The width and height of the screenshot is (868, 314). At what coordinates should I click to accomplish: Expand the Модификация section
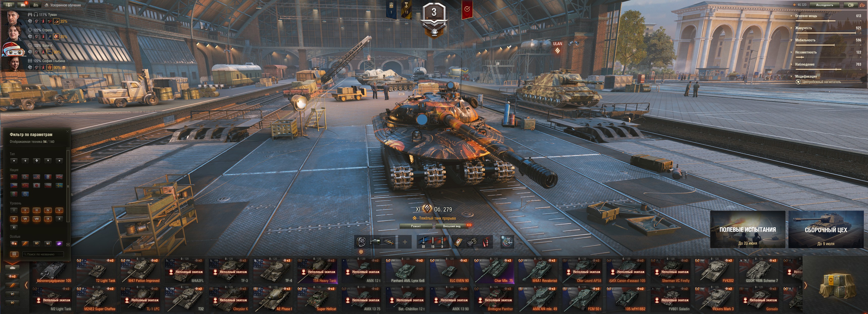[x=806, y=76]
